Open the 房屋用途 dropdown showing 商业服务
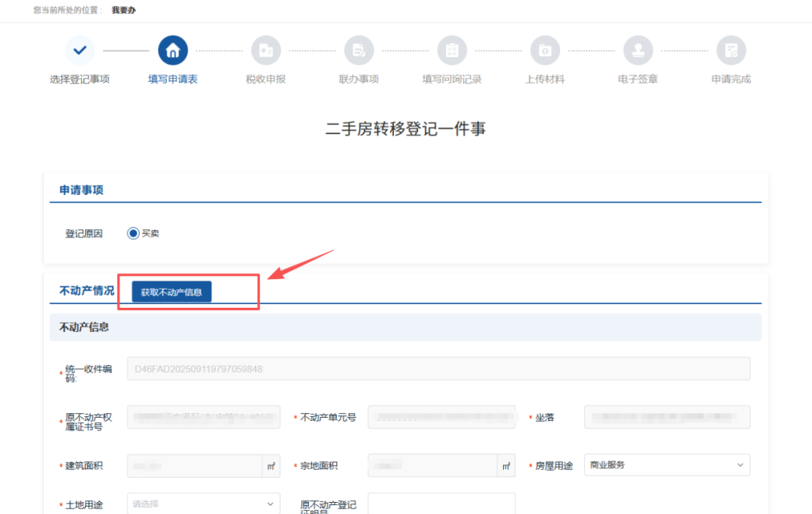 (x=666, y=465)
